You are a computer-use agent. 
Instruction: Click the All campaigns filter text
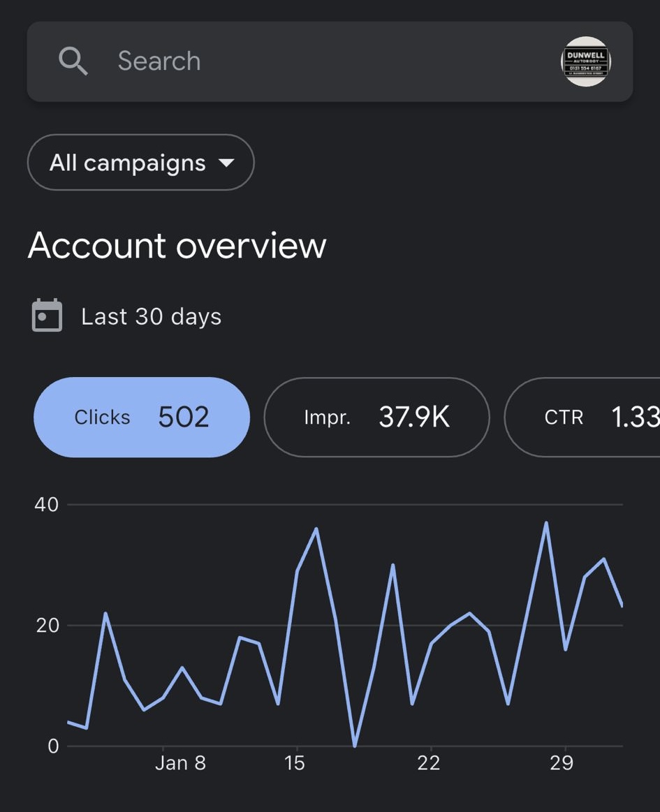(x=127, y=163)
